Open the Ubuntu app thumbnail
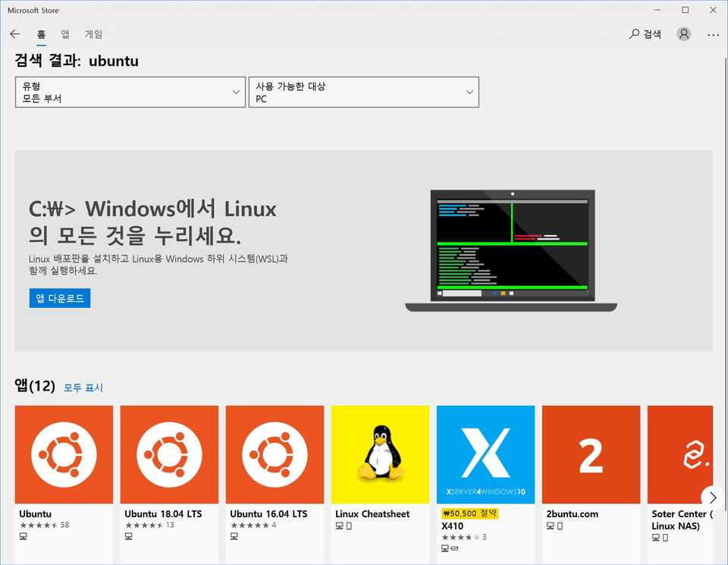 click(x=64, y=454)
